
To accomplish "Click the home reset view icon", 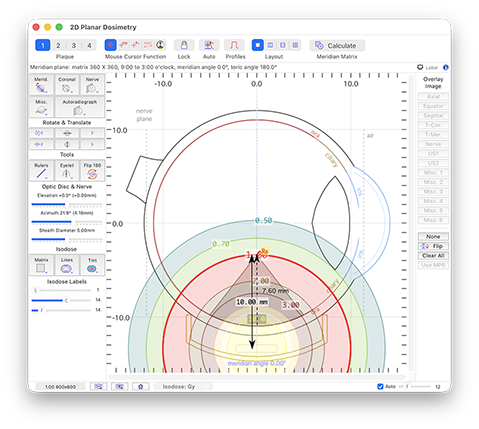I will (140, 387).
